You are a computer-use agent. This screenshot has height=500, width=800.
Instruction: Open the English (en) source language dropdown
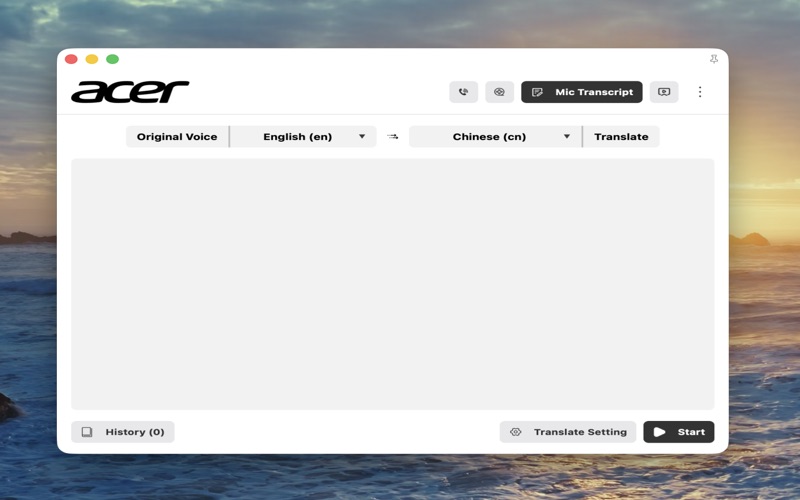(304, 137)
